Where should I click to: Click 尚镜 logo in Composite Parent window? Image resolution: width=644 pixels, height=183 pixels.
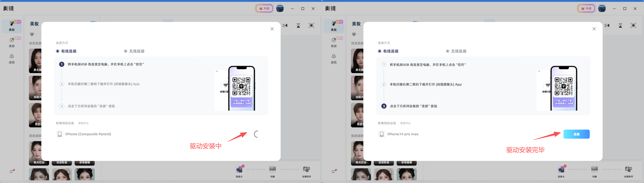pyautogui.click(x=9, y=9)
